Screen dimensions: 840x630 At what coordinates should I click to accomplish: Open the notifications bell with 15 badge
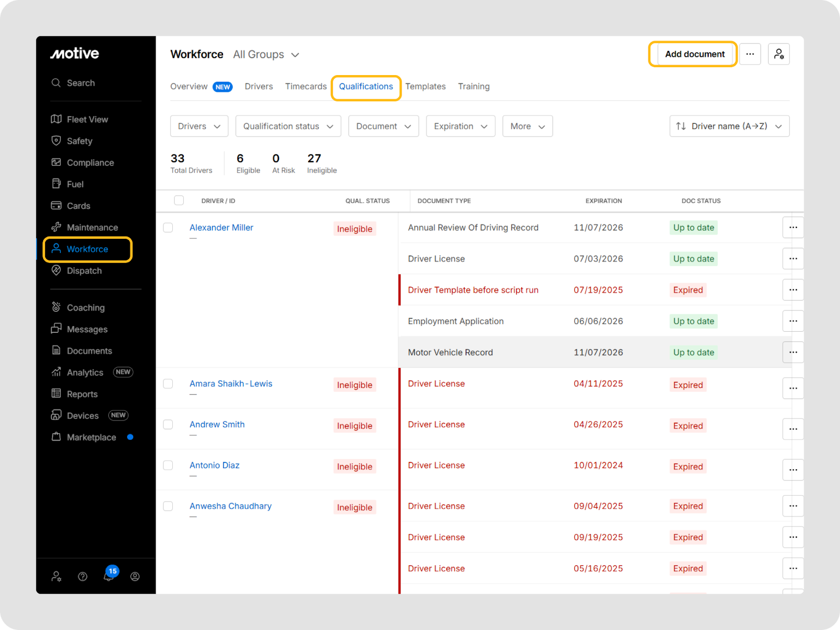[109, 576]
